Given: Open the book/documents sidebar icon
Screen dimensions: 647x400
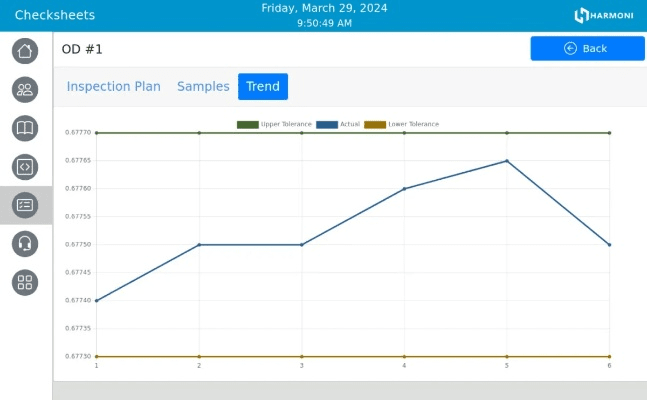Looking at the screenshot, I should click(25, 128).
